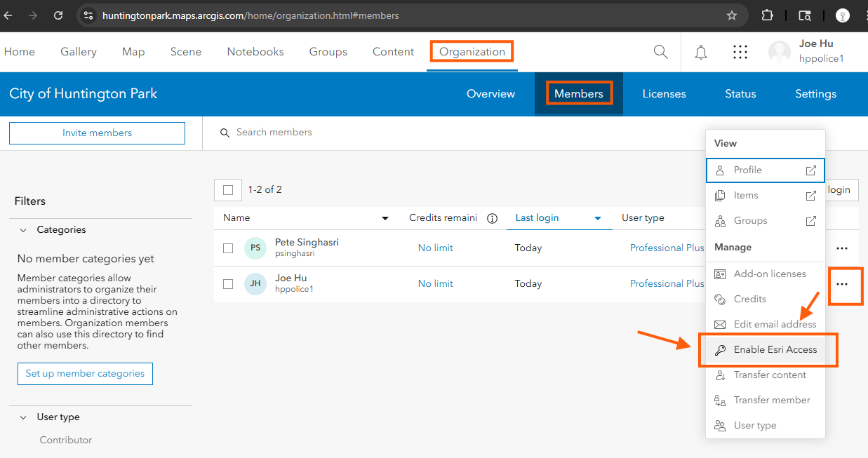
Task: Reload the page in browser
Action: [x=58, y=15]
